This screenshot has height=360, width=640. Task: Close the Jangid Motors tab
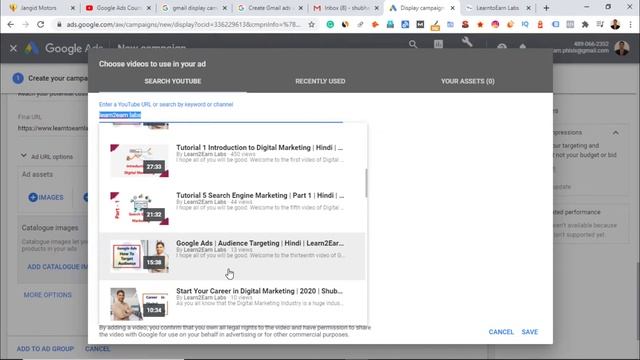(73, 8)
